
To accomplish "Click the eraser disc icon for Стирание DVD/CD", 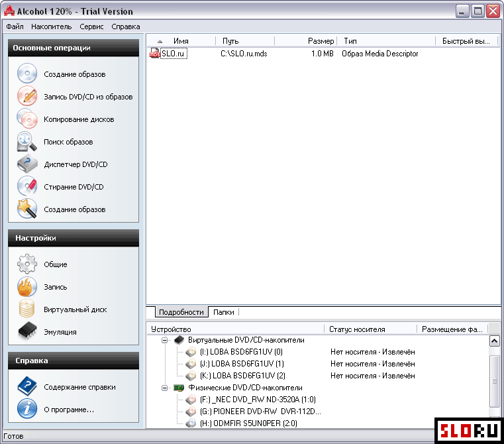I will 27,186.
